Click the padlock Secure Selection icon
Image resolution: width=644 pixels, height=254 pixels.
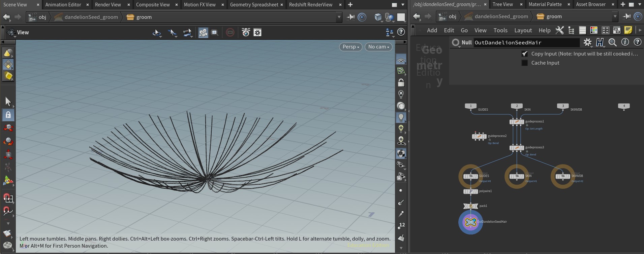tap(8, 115)
